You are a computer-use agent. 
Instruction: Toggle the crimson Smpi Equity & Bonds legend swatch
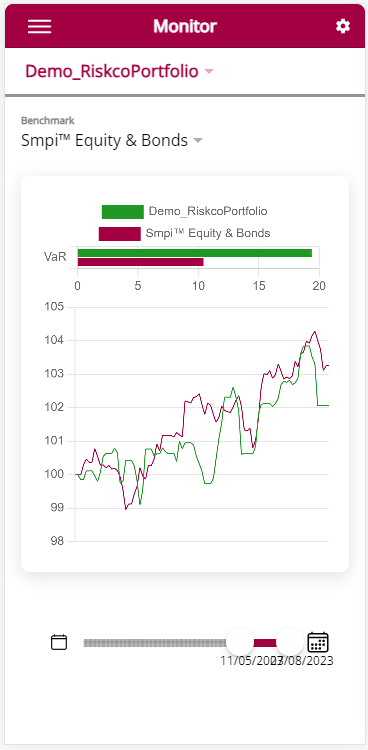point(120,234)
